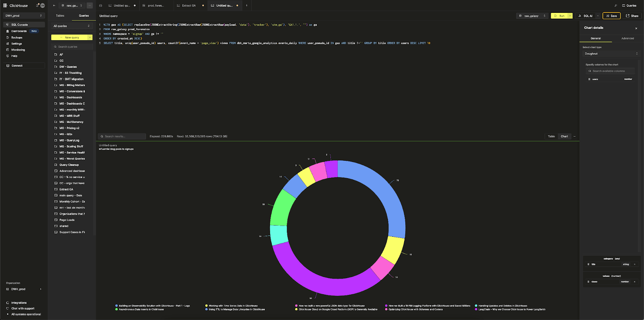Expand the Run button dropdown arrow
The width and height of the screenshot is (644, 320).
point(570,16)
